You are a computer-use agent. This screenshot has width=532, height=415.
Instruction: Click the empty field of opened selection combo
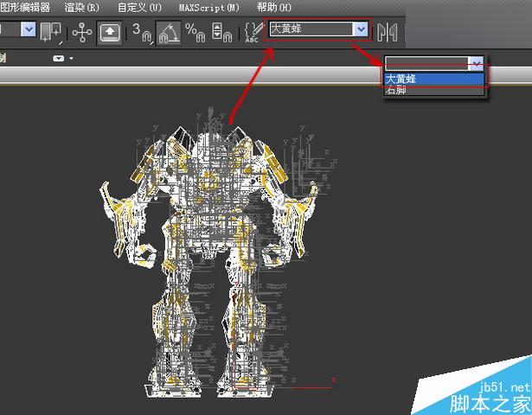tap(426, 63)
